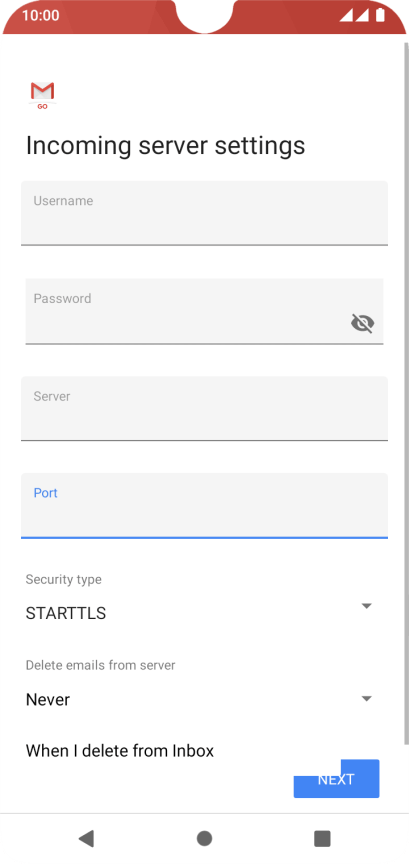Open the Never delete option selector

[200, 700]
